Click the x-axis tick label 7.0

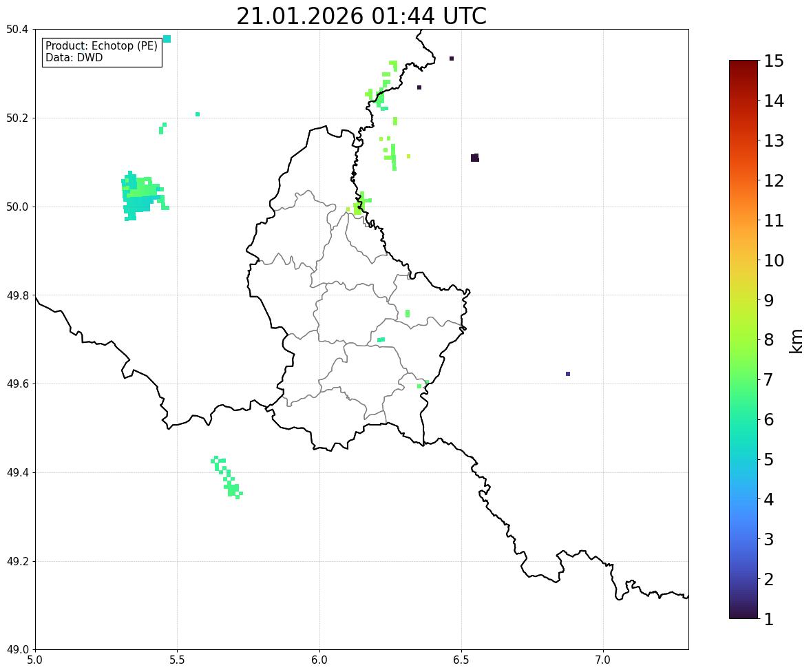603,660
